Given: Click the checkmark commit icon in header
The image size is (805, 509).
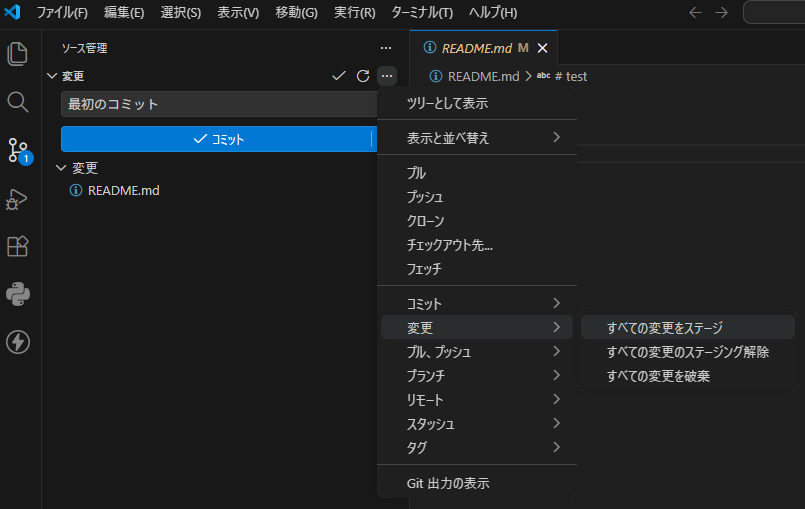Looking at the screenshot, I should 339,76.
